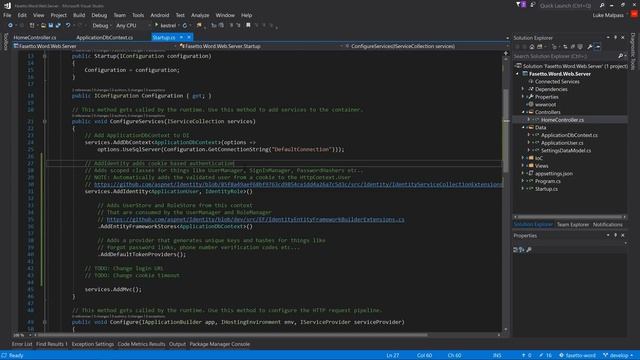Open the IdentityEntityFrameworkBuilderExtensions GitHub link

point(256,220)
